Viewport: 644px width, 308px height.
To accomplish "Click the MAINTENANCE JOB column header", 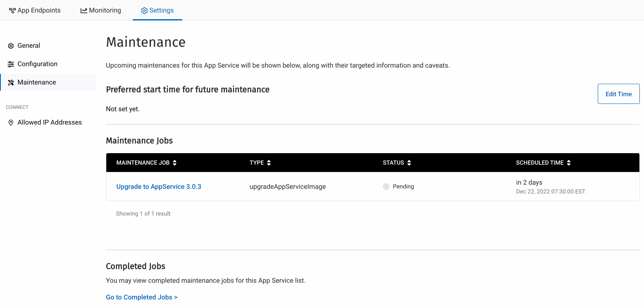I will pos(143,163).
